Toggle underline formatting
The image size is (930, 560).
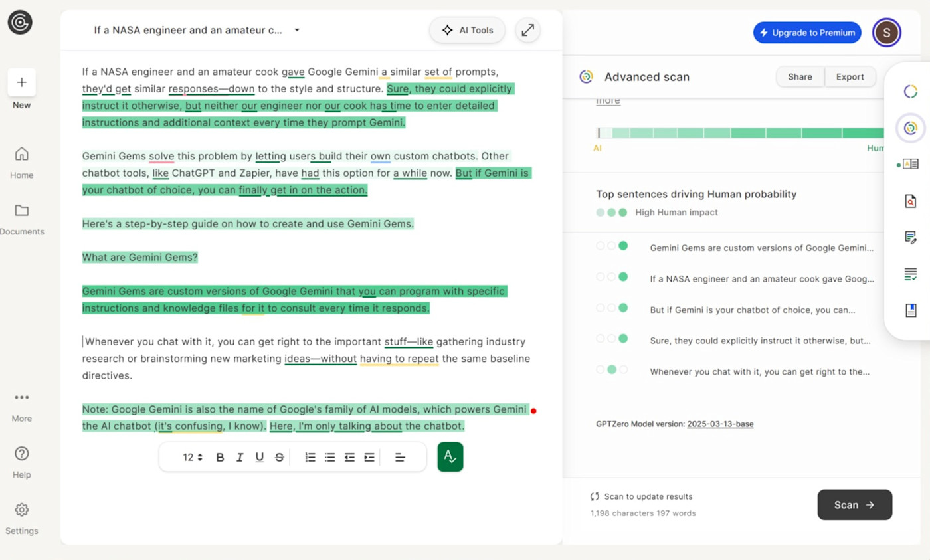coord(260,457)
